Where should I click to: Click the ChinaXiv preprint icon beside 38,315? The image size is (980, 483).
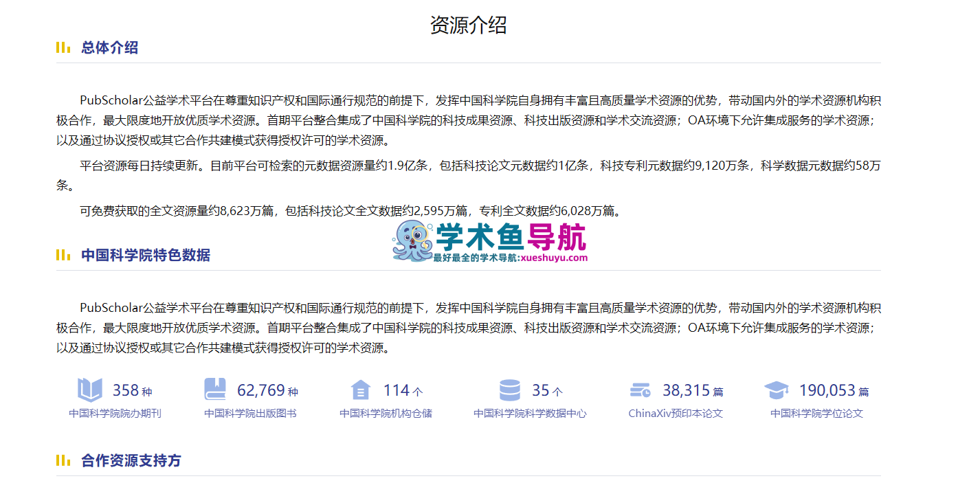[640, 390]
